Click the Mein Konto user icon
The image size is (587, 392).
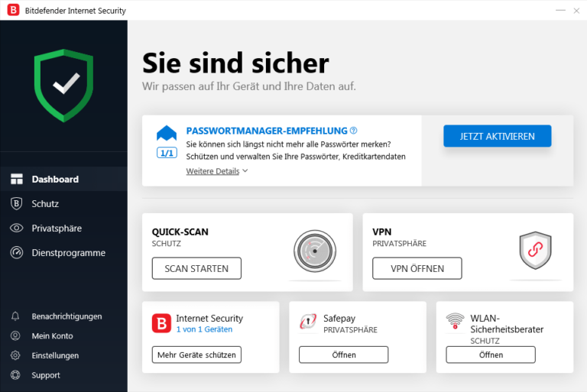click(15, 336)
